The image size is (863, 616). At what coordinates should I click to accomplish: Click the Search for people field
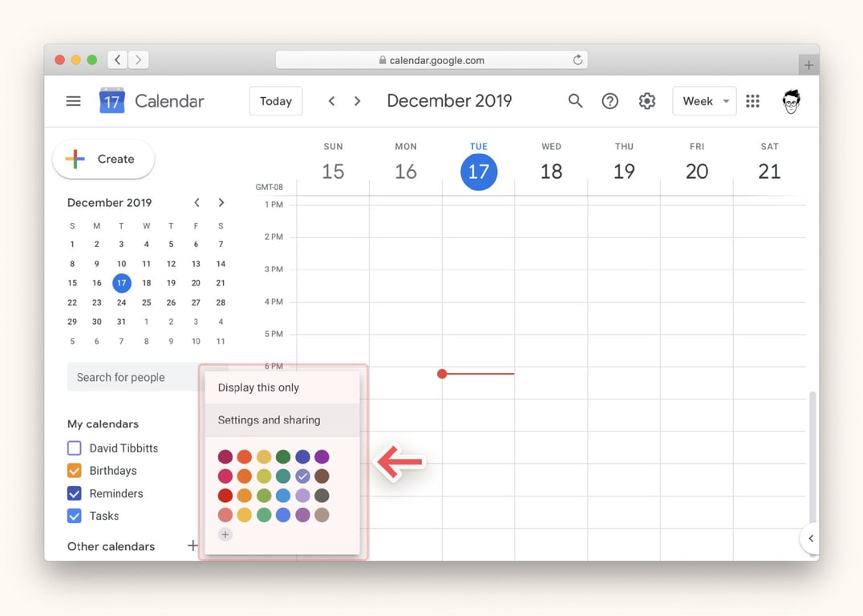coord(132,377)
